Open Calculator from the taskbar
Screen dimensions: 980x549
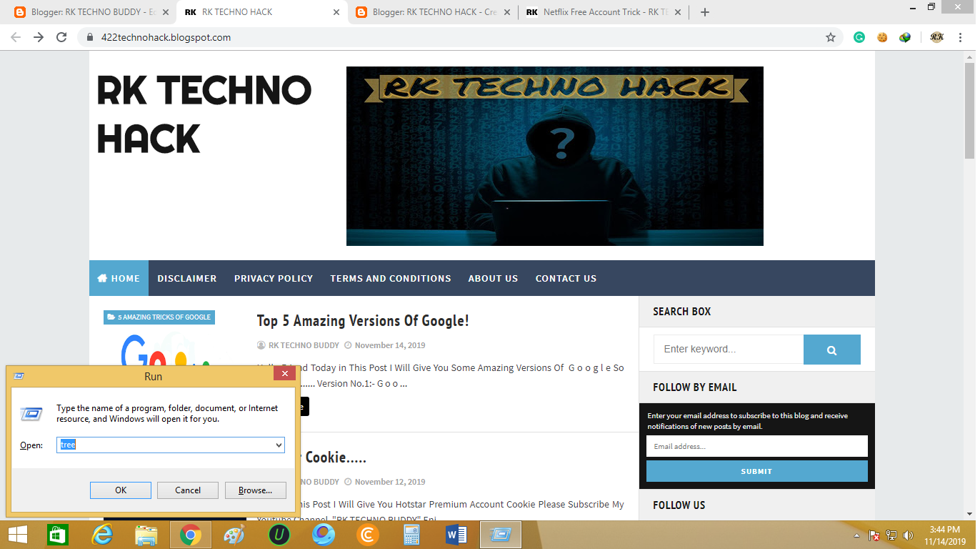pos(412,535)
